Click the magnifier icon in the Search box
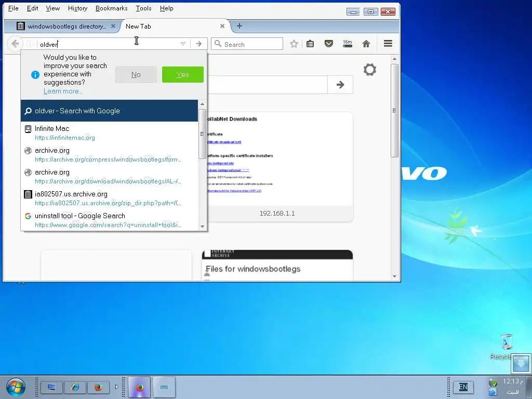The width and height of the screenshot is (532, 399). 218,44
